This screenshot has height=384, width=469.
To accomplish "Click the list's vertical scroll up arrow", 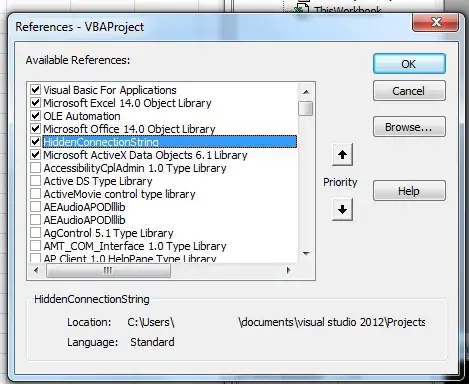I will coord(306,92).
